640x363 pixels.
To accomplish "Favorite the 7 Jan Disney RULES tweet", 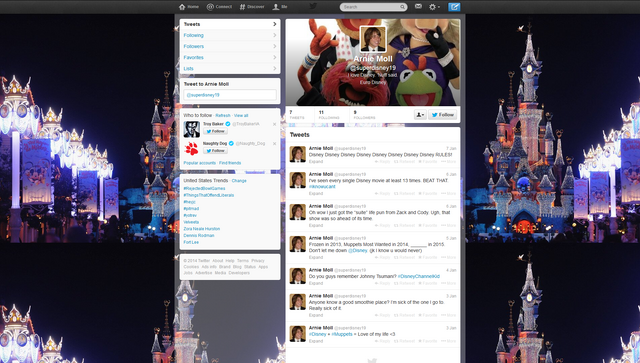I will (428, 162).
